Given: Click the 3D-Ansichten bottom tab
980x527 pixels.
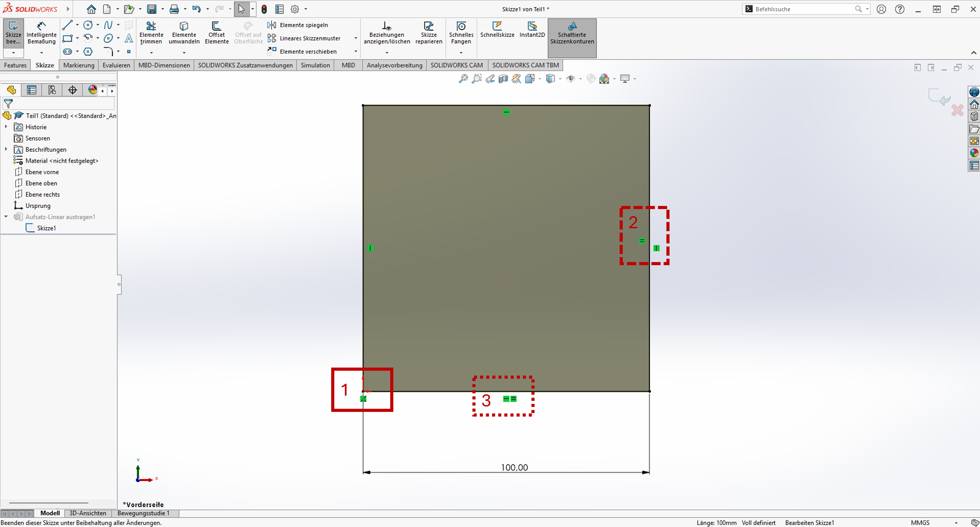Looking at the screenshot, I should pyautogui.click(x=88, y=513).
